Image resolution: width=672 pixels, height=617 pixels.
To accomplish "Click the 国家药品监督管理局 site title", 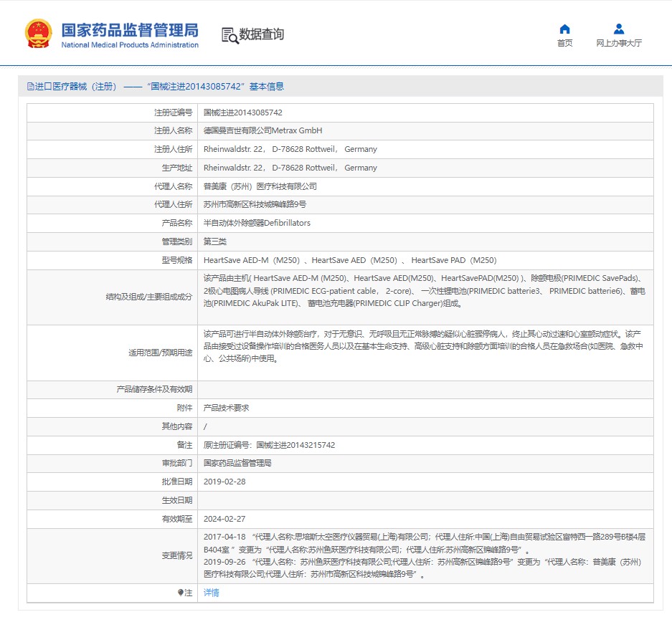I will coord(130,30).
